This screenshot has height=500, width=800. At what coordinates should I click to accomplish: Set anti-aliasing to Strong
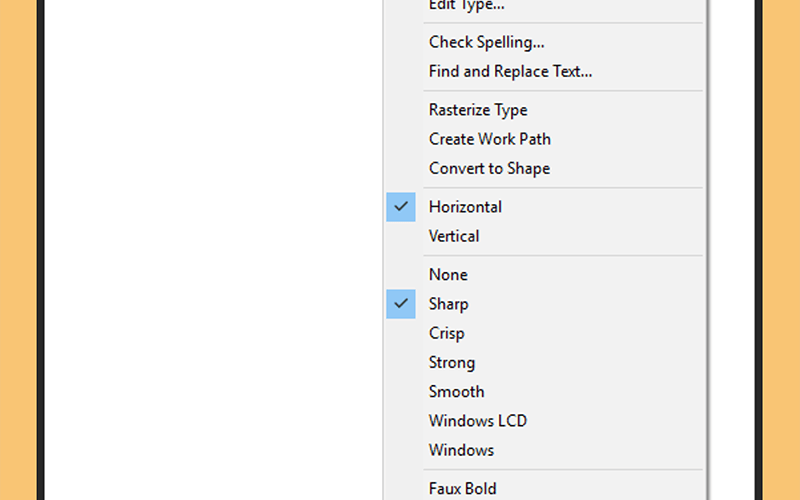pos(544,362)
